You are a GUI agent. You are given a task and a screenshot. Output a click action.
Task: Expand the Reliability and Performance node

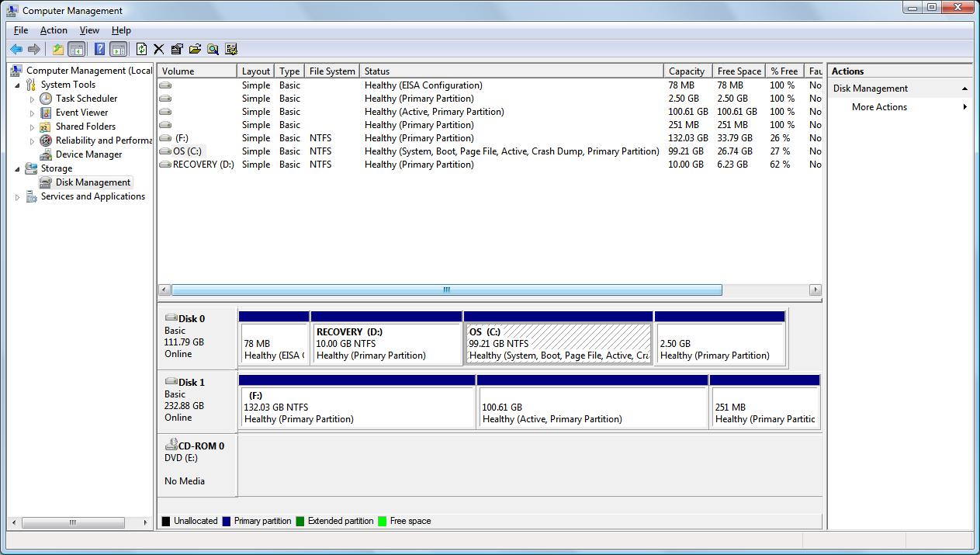pyautogui.click(x=32, y=141)
